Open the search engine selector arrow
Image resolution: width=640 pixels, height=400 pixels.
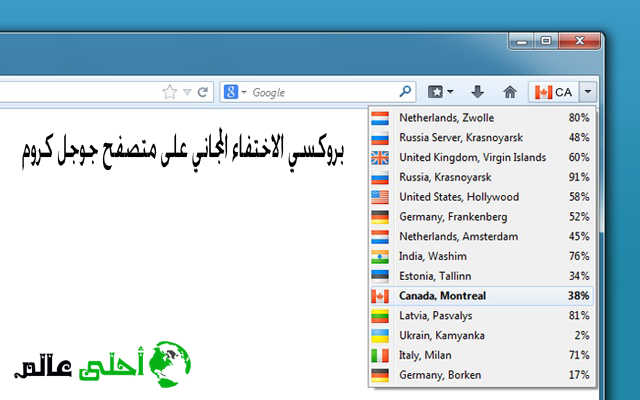pos(244,92)
